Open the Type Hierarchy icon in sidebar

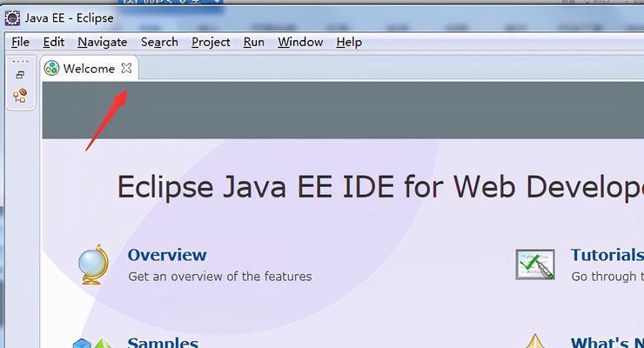point(20,96)
